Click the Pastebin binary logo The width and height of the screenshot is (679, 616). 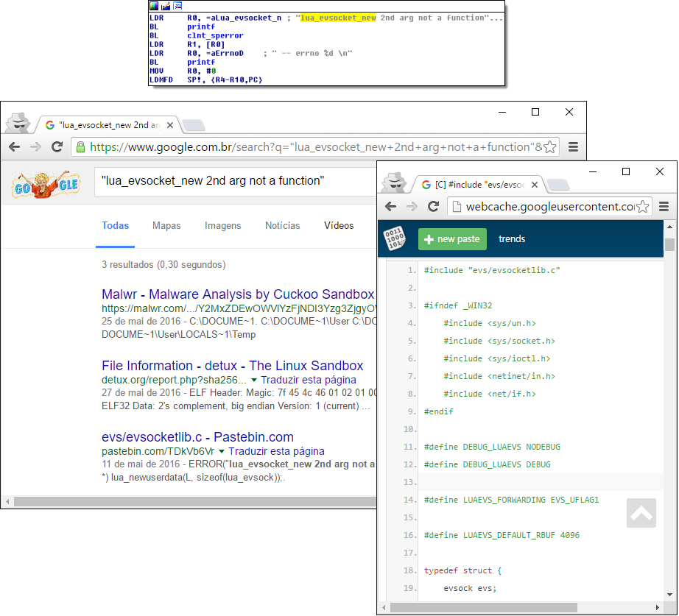(395, 238)
